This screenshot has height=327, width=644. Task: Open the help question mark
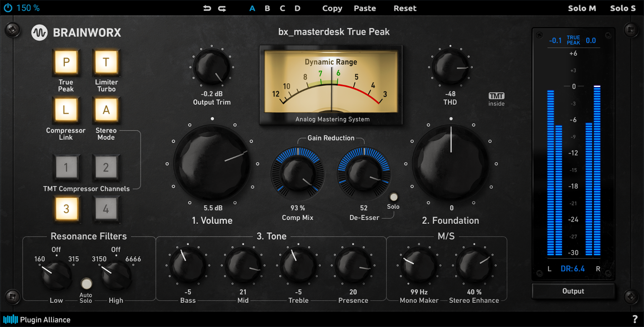[635, 319]
